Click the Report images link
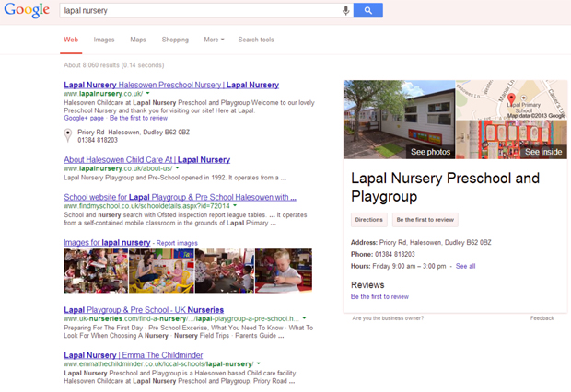 (x=177, y=243)
